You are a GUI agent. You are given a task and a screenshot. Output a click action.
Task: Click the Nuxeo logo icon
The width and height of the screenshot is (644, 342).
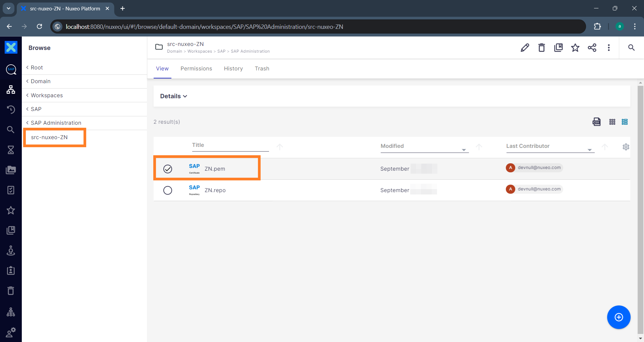(x=11, y=47)
